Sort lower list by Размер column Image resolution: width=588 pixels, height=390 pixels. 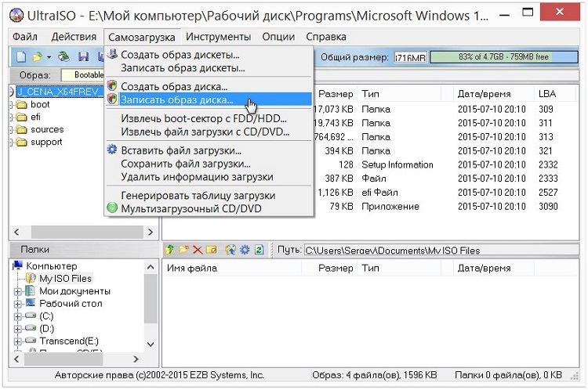point(328,269)
